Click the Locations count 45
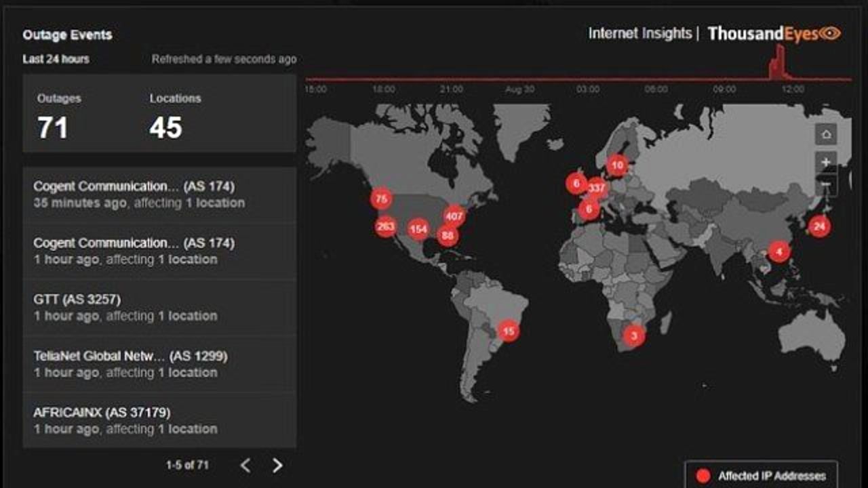Screen dimensions: 868x488 166,127
